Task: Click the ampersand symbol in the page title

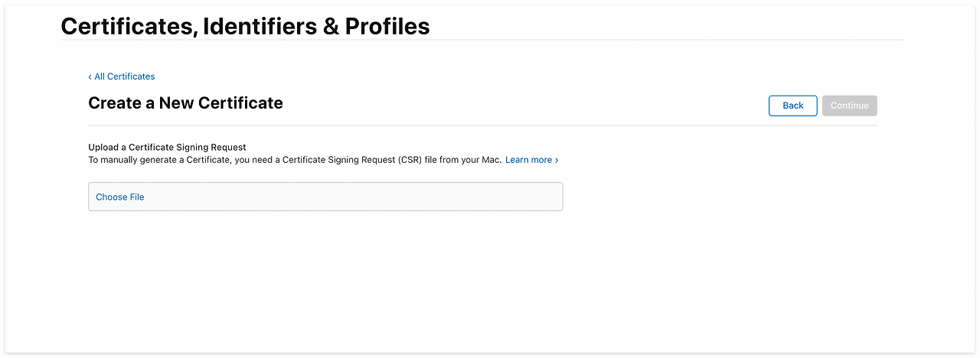Action: pyautogui.click(x=330, y=27)
